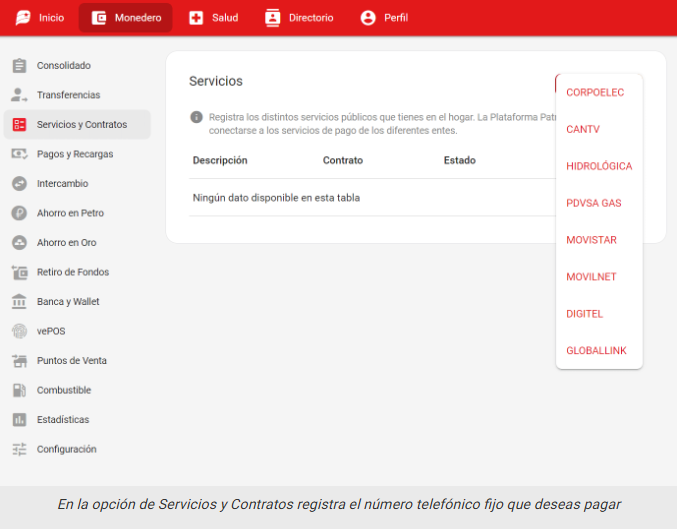This screenshot has height=529, width=677.
Task: Click the Perfil user icon
Action: [x=368, y=18]
